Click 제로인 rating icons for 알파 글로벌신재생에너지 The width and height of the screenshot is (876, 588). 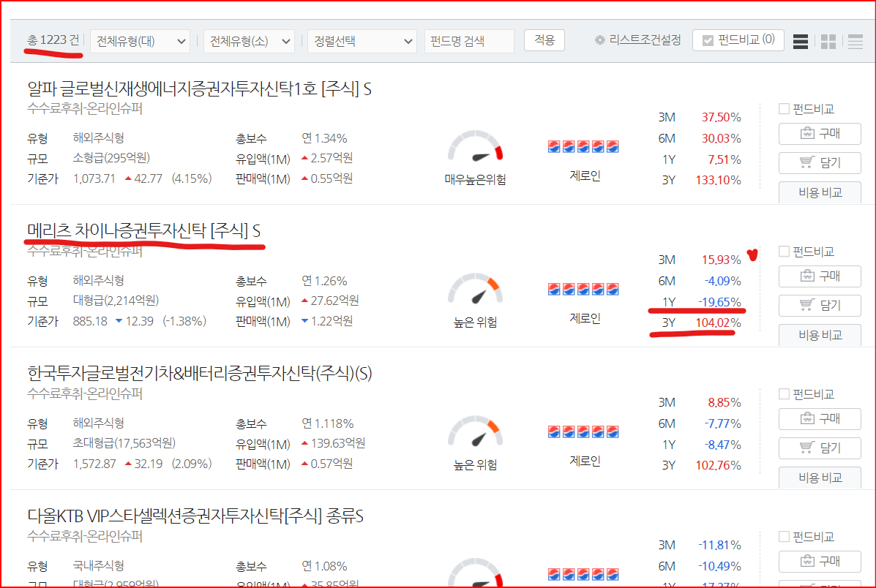pos(583,146)
